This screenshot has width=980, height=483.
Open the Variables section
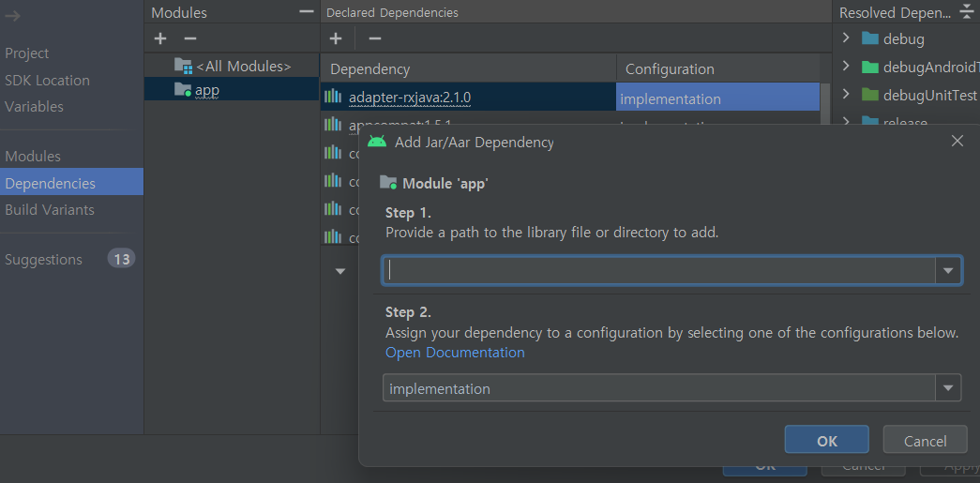(x=35, y=106)
